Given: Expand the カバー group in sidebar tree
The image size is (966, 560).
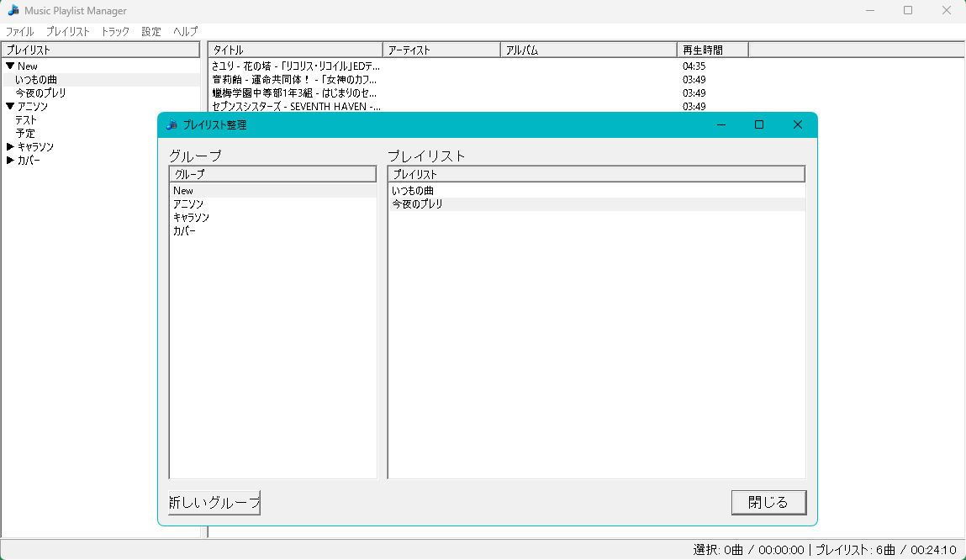Looking at the screenshot, I should click(10, 160).
